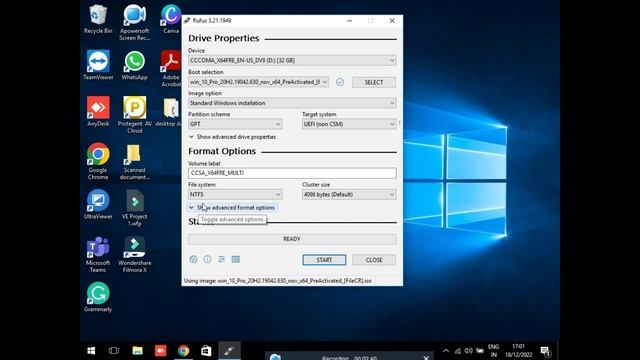Open network status tray icon
Screen dimensions: 640x360
tap(458, 351)
